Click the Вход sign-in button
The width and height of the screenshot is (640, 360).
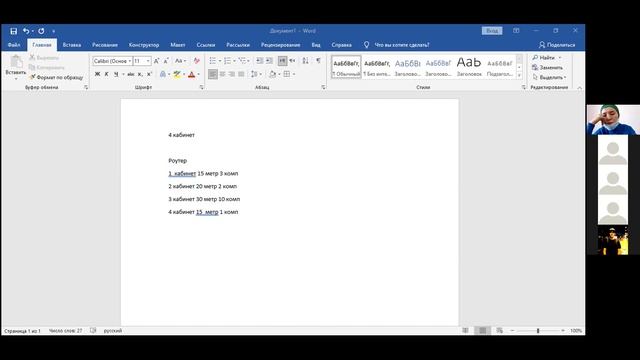pos(492,31)
